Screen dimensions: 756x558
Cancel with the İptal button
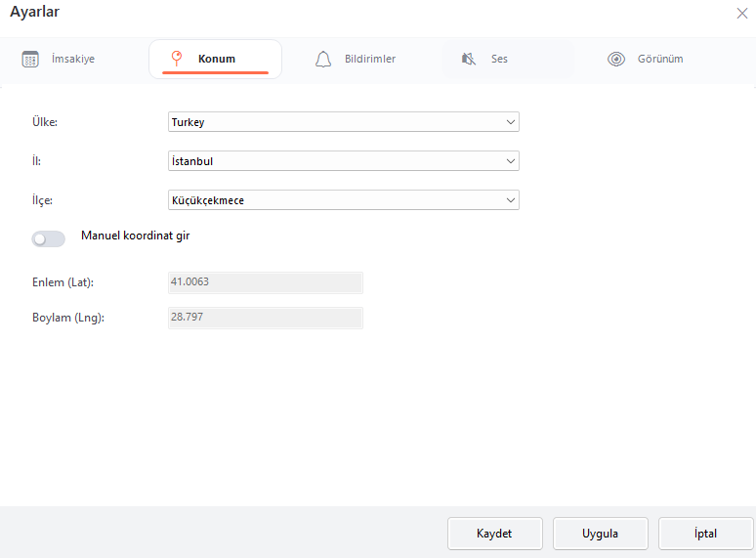point(705,534)
